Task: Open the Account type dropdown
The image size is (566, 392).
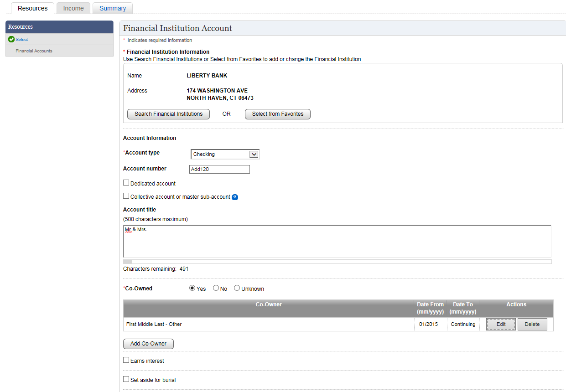Action: pos(225,154)
